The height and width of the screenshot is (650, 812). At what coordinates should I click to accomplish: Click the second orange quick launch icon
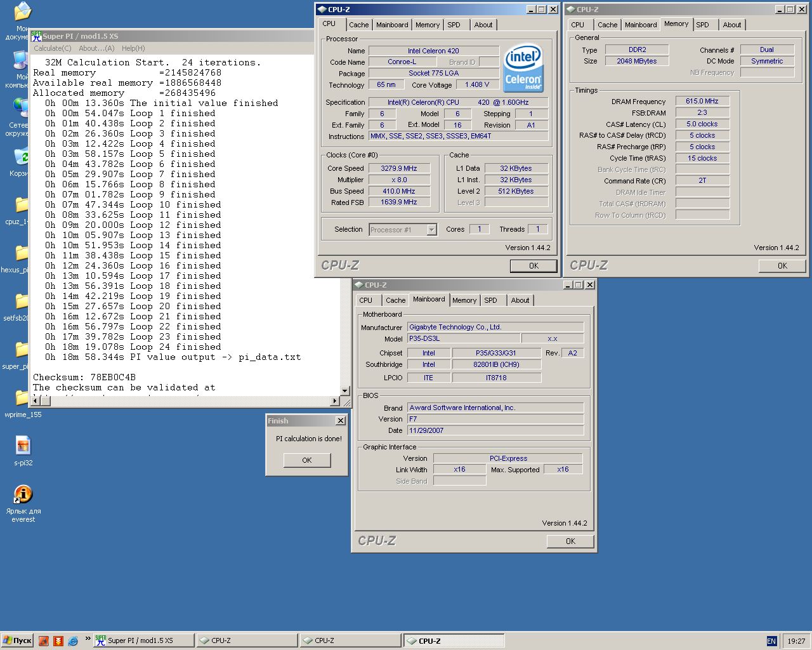[x=58, y=640]
